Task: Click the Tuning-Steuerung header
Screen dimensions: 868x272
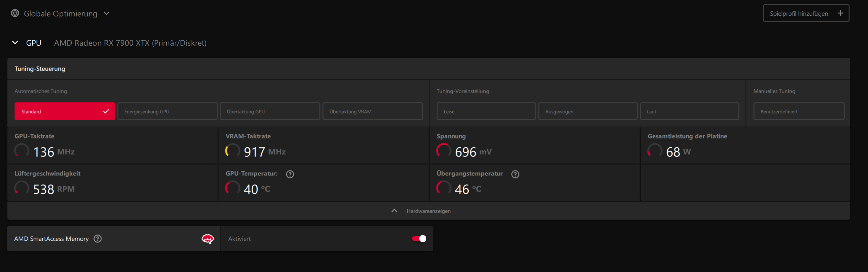Action: (x=40, y=69)
